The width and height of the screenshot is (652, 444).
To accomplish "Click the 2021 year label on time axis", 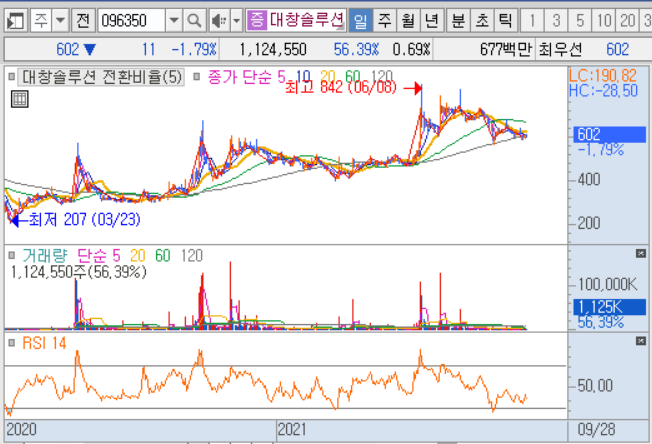I will (292, 429).
